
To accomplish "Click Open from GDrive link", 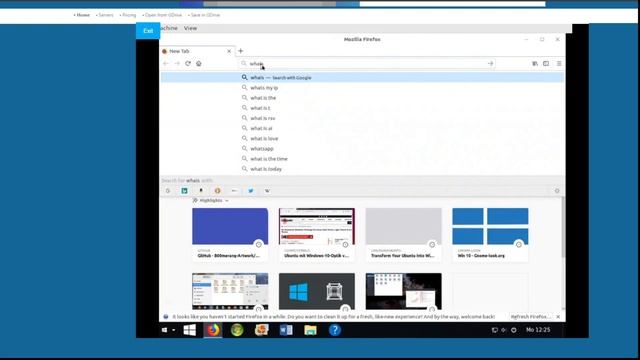I will pyautogui.click(x=162, y=15).
